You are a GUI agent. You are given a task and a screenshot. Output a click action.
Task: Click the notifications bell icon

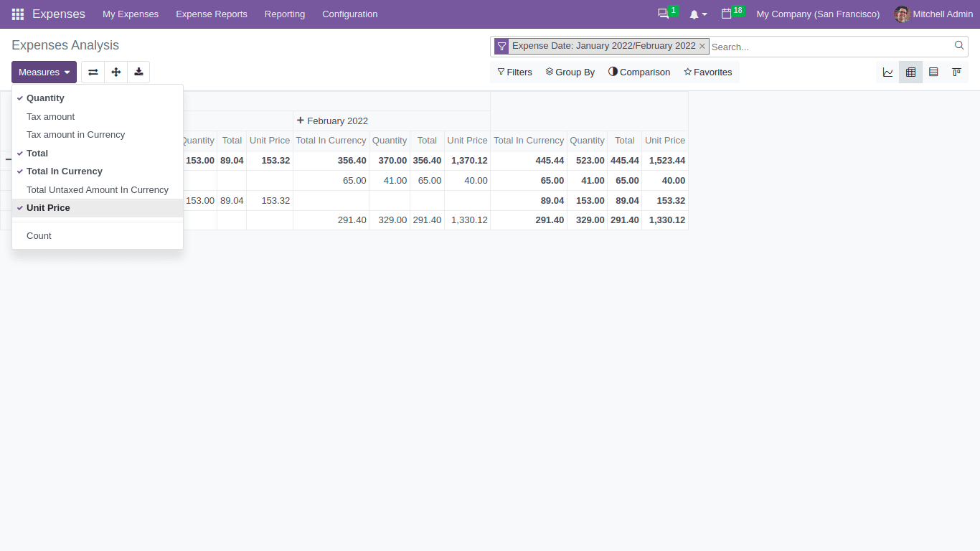coord(694,14)
